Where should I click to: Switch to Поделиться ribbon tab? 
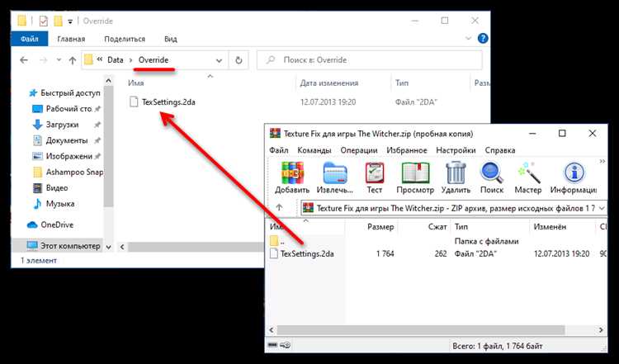point(125,39)
